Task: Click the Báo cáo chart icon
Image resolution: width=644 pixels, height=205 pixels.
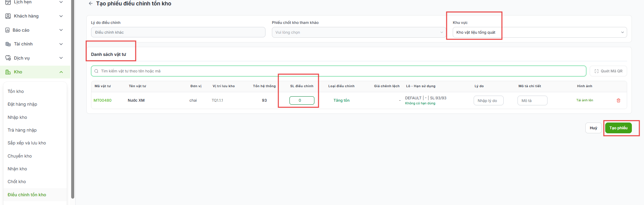Action: (7, 30)
